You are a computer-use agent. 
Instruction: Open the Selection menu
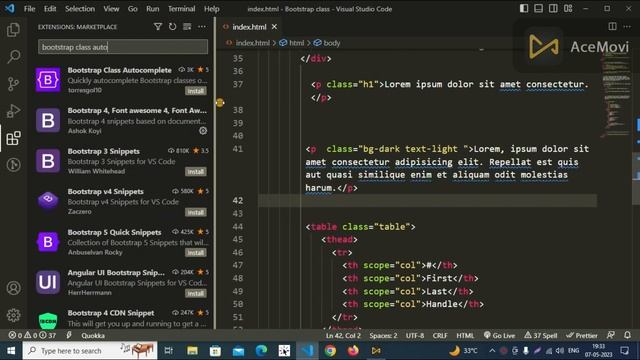click(80, 9)
